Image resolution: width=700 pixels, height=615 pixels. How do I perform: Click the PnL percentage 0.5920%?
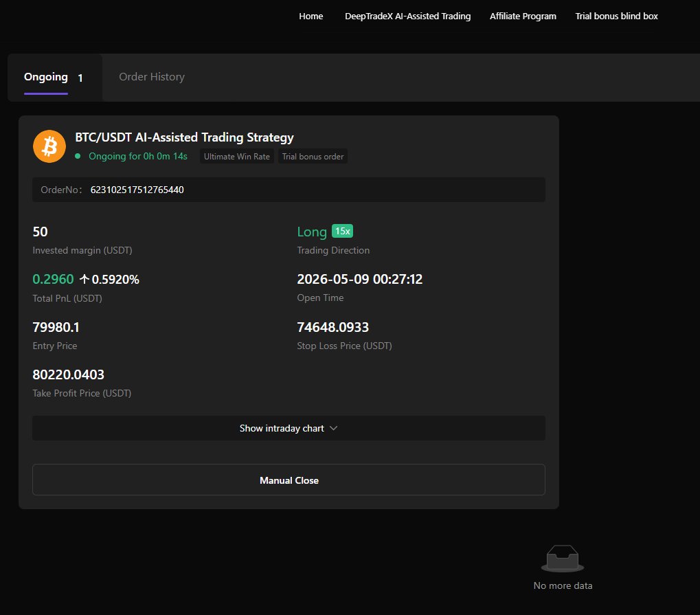tap(115, 280)
